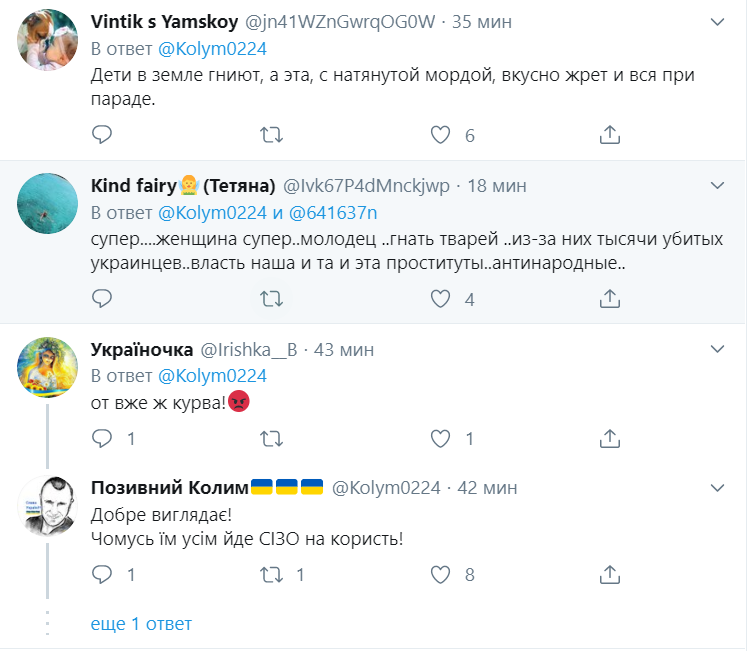Like Kind fairy's tweet with 4 likes

click(441, 298)
